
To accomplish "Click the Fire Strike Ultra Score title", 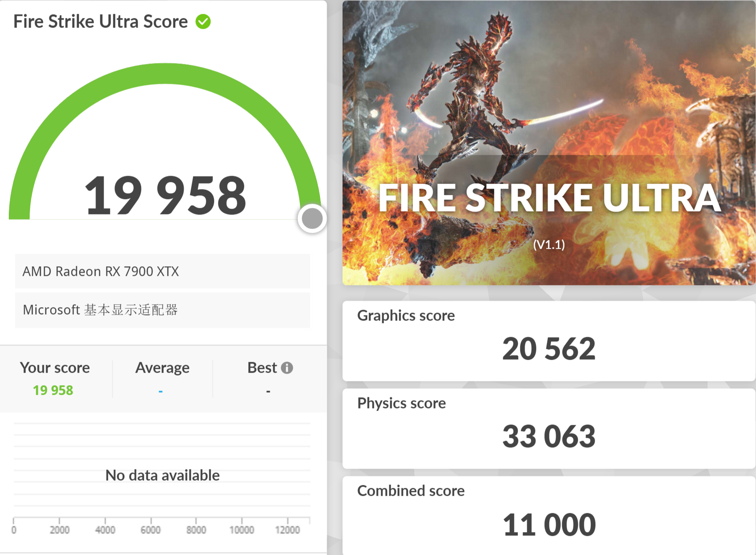I will pos(101,22).
